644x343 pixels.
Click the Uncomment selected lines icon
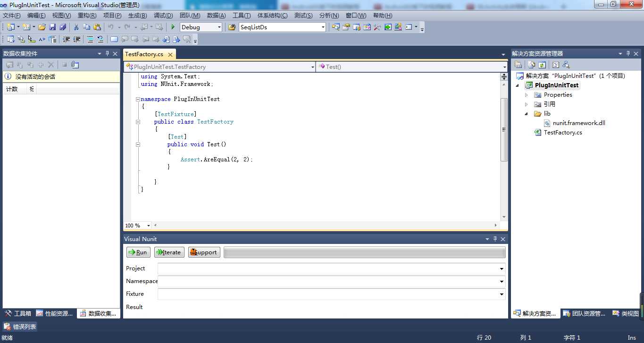(100, 39)
